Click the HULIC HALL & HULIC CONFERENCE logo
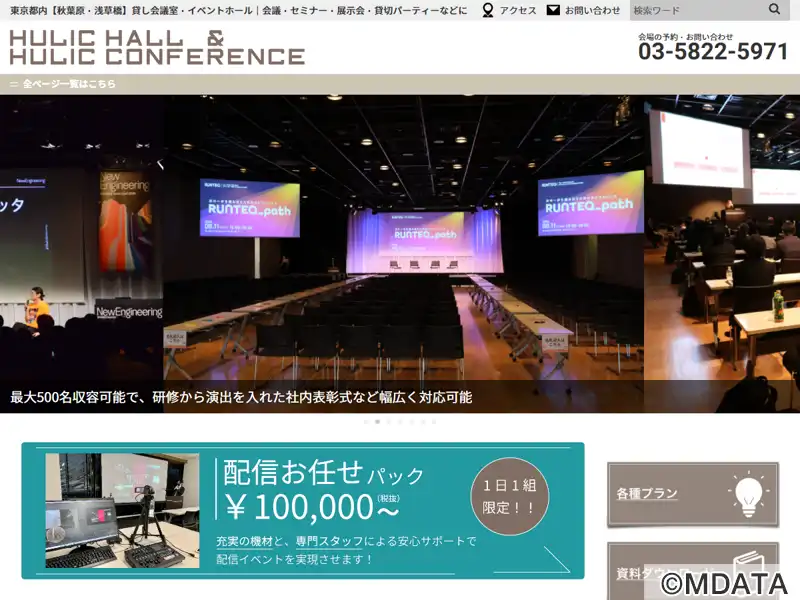Viewport: 800px width, 600px height. [157, 47]
